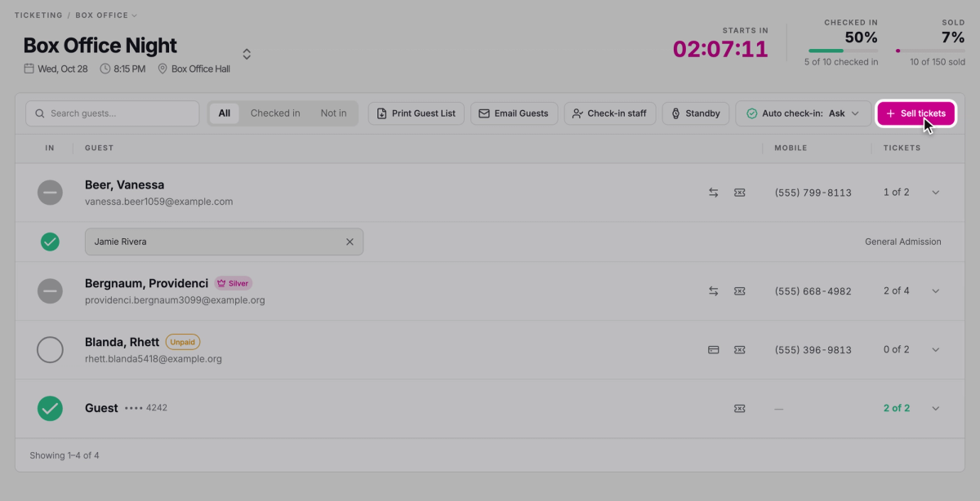Go to Ticketing breadcrumb
Screen dimensions: 980x501
tap(38, 16)
